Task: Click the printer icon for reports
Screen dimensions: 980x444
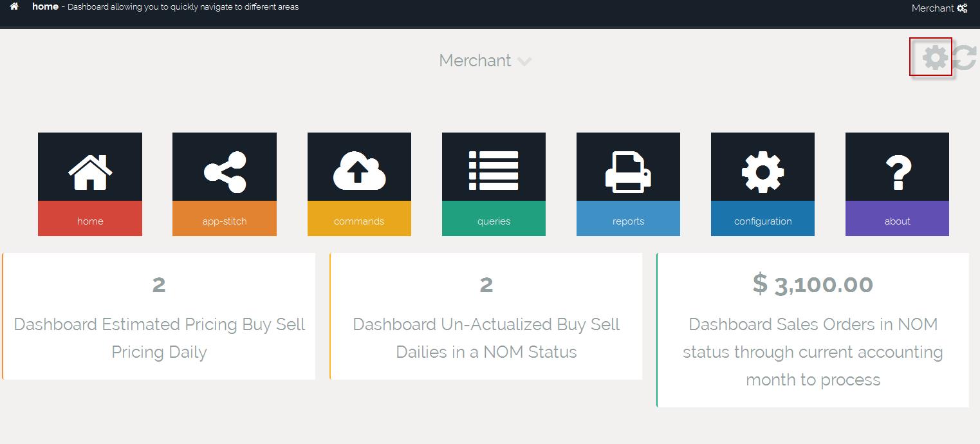Action: pyautogui.click(x=628, y=171)
